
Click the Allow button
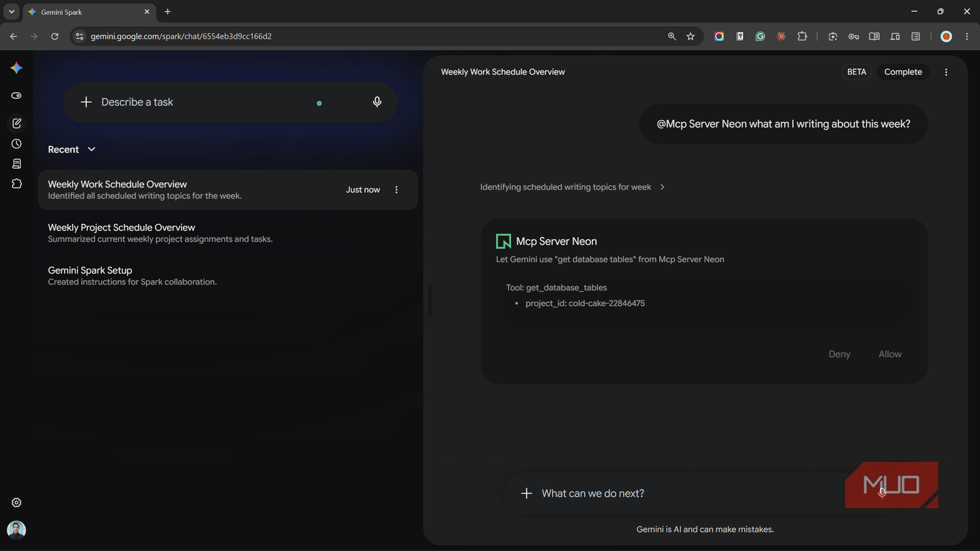(890, 354)
